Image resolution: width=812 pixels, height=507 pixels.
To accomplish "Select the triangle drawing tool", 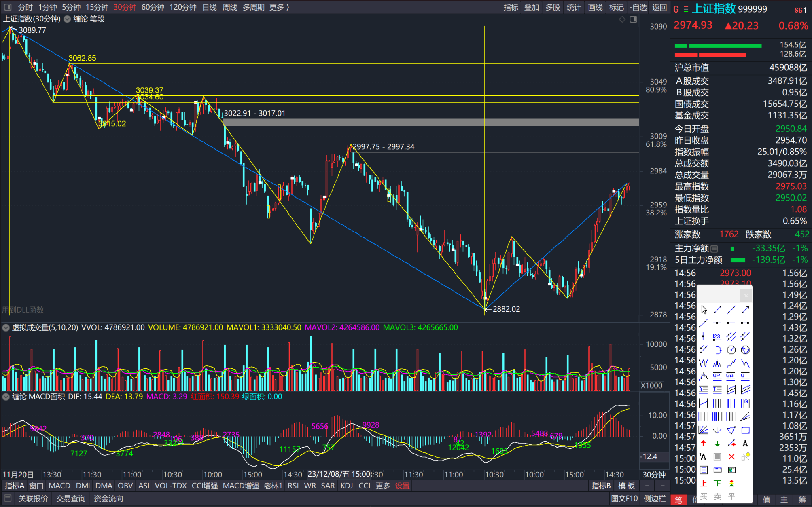I will (x=731, y=430).
